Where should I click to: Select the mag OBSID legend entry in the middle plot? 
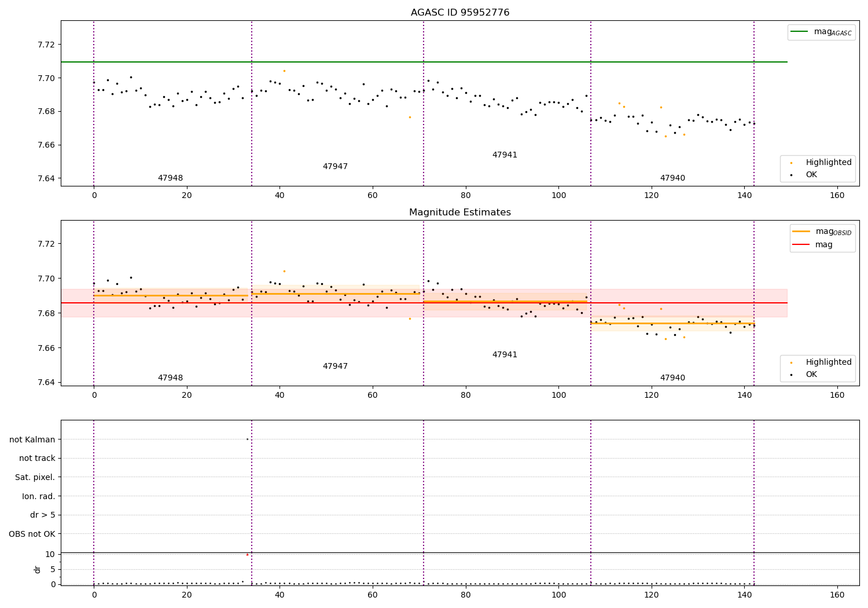pyautogui.click(x=822, y=232)
